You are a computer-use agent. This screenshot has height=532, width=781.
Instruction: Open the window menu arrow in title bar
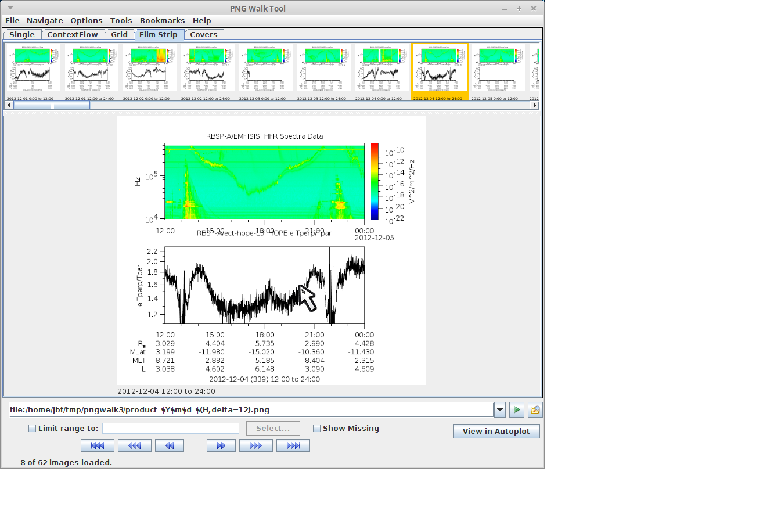coord(10,8)
